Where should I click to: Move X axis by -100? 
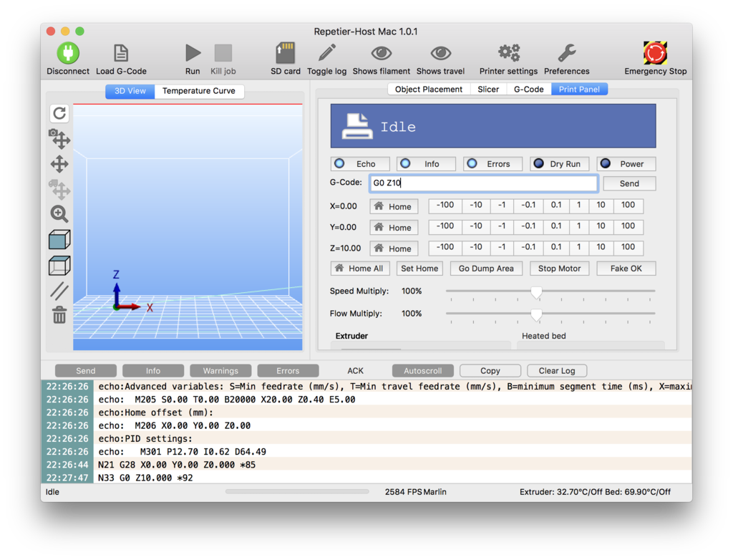pyautogui.click(x=445, y=205)
